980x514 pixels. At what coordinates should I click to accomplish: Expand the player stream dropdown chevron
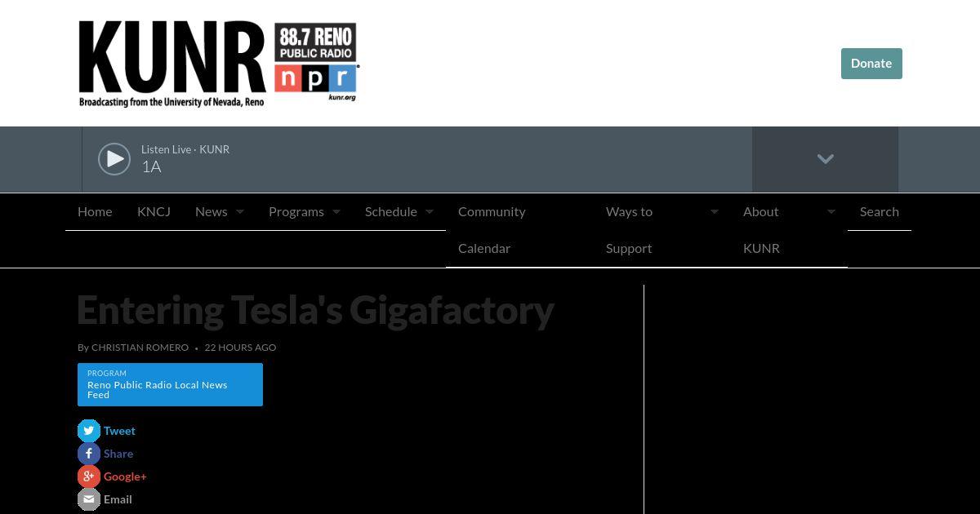[x=825, y=159]
